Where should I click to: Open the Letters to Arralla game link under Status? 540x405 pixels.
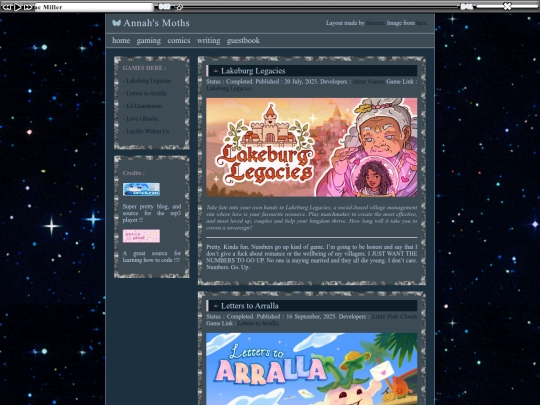pos(258,323)
